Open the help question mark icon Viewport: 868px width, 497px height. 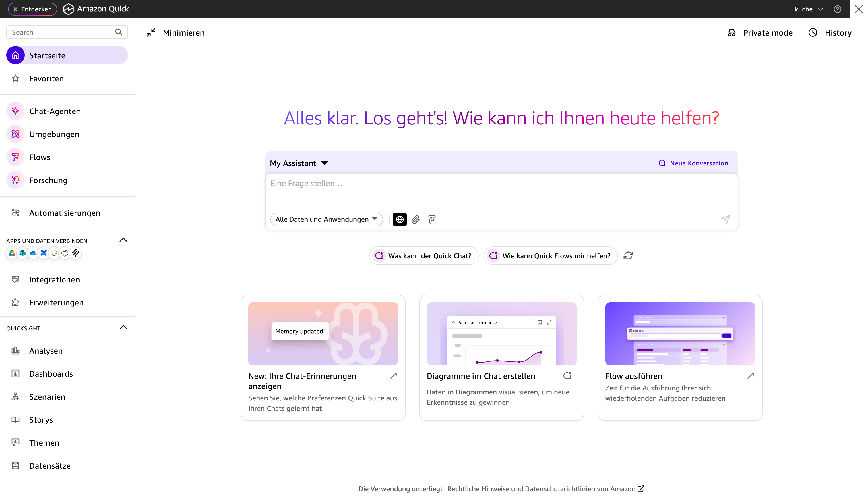point(837,9)
